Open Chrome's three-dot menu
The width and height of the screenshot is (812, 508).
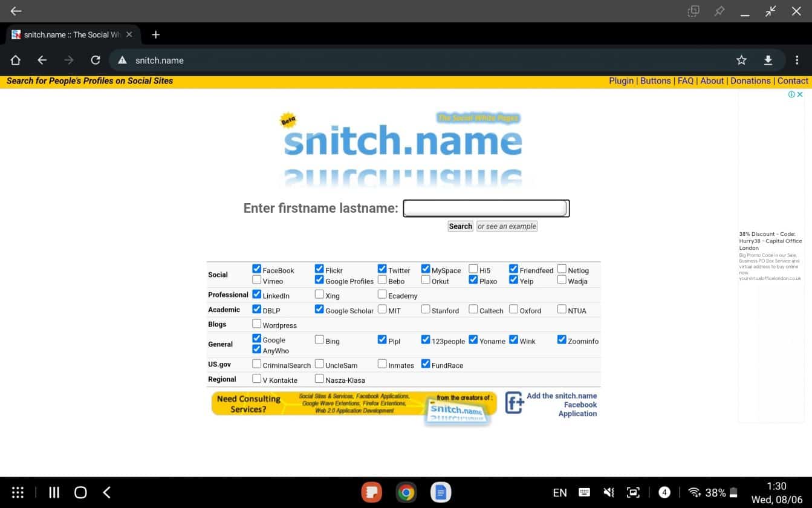click(797, 60)
